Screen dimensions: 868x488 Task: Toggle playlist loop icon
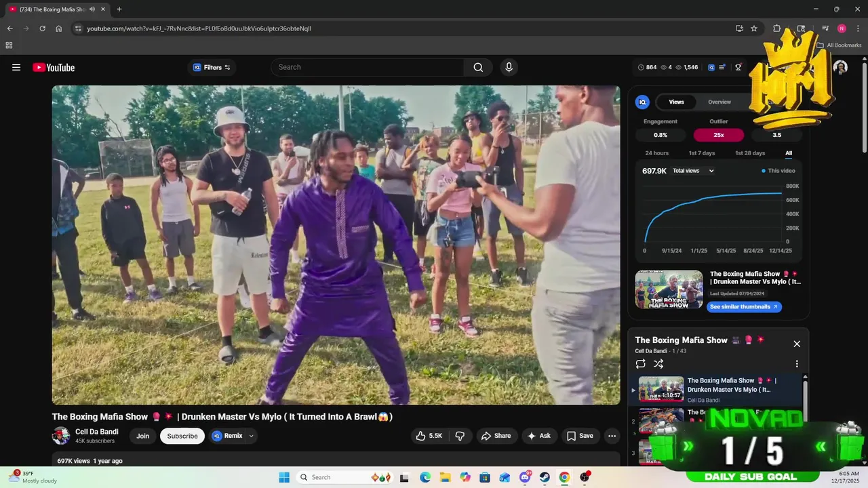[640, 364]
